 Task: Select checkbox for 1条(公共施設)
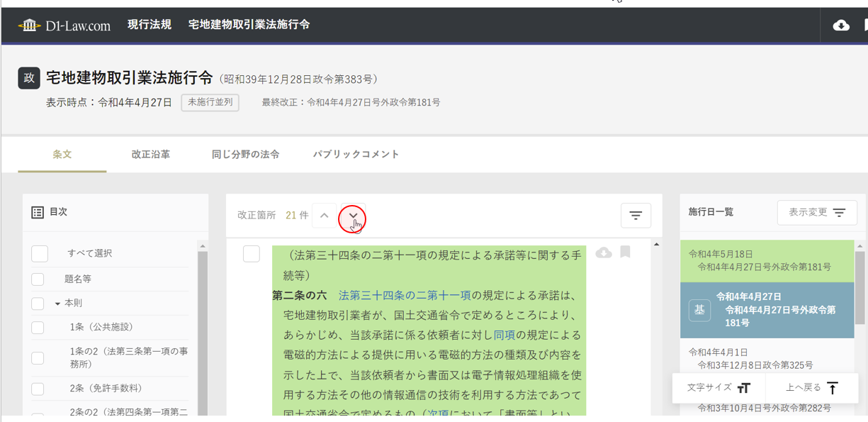coord(38,328)
